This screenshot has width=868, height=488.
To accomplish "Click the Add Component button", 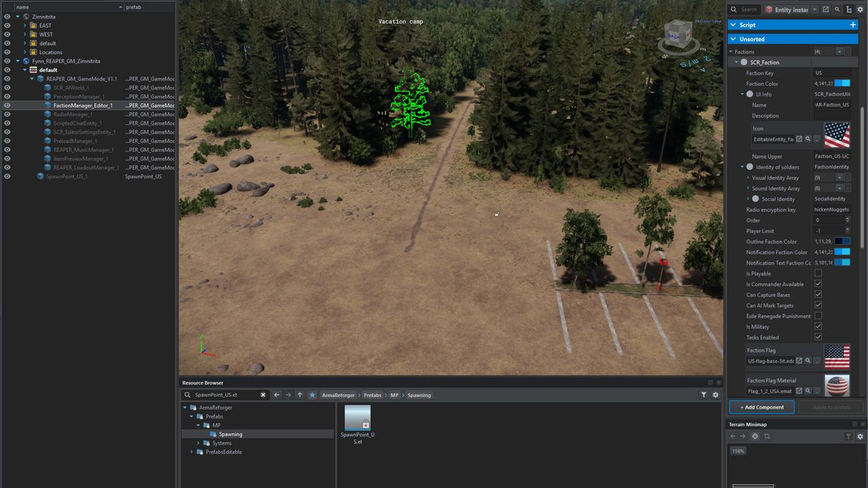I will (762, 407).
